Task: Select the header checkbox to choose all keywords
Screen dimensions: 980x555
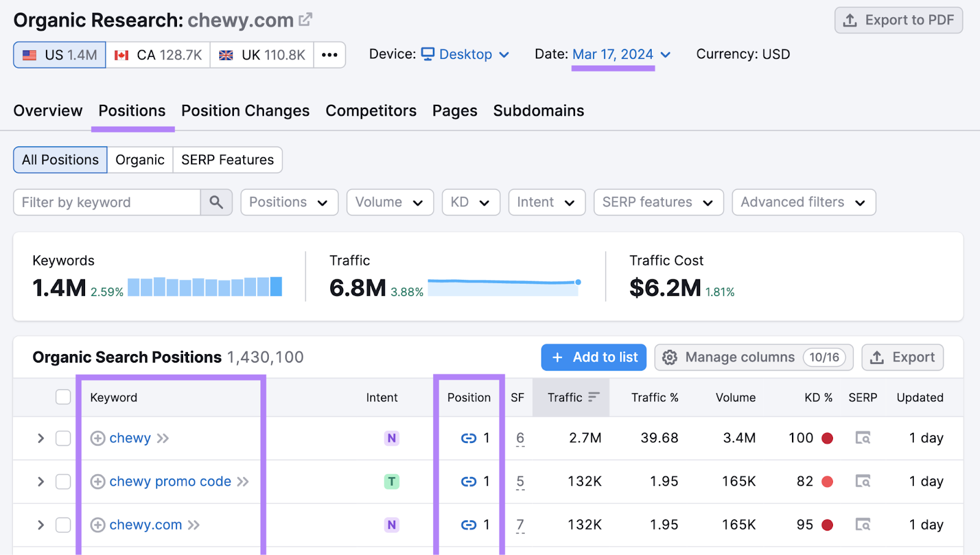Action: click(x=62, y=396)
